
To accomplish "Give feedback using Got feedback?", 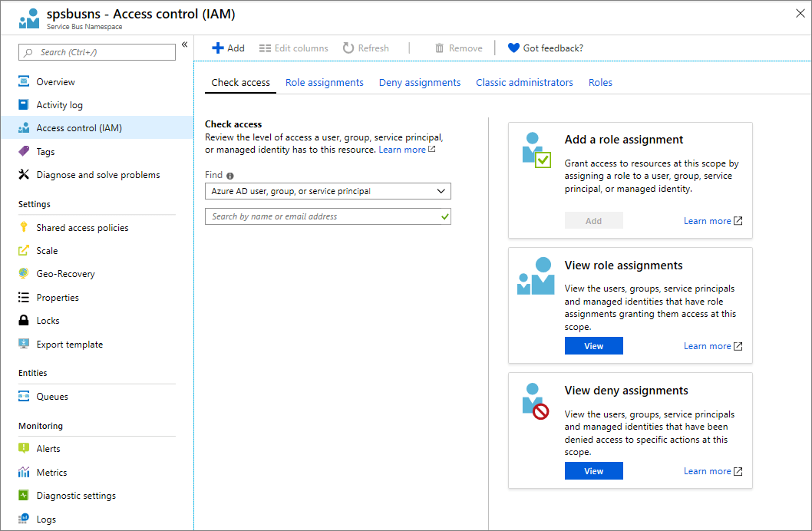I will click(545, 48).
